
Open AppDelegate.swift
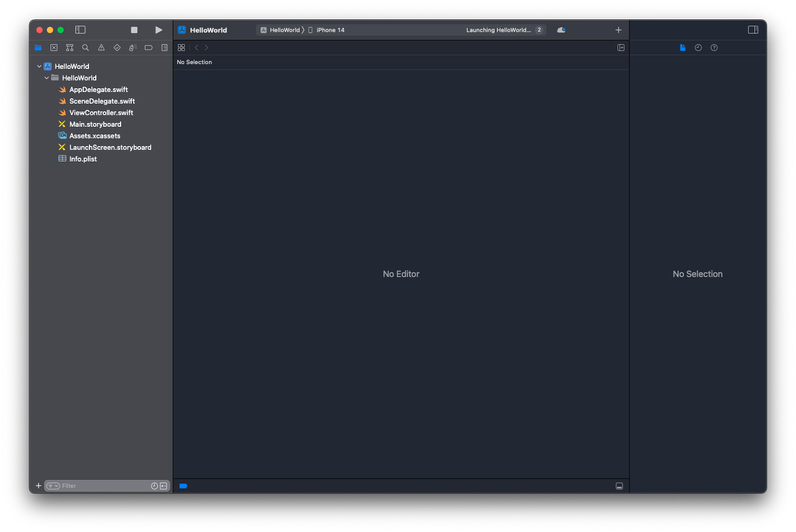coord(98,89)
